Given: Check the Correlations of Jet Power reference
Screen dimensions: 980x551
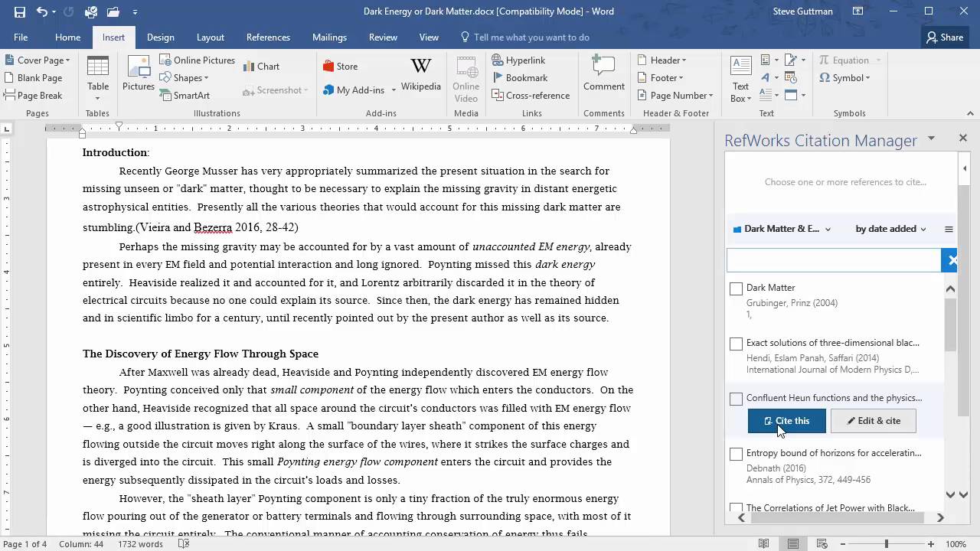Looking at the screenshot, I should [736, 508].
